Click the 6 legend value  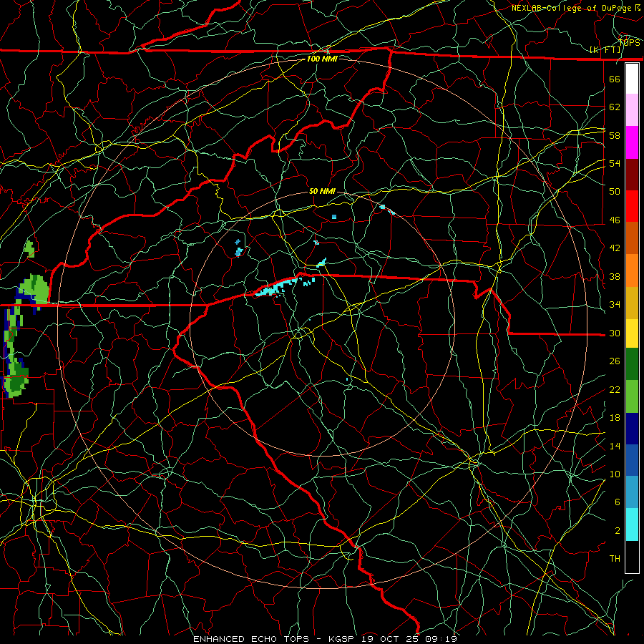[618, 502]
